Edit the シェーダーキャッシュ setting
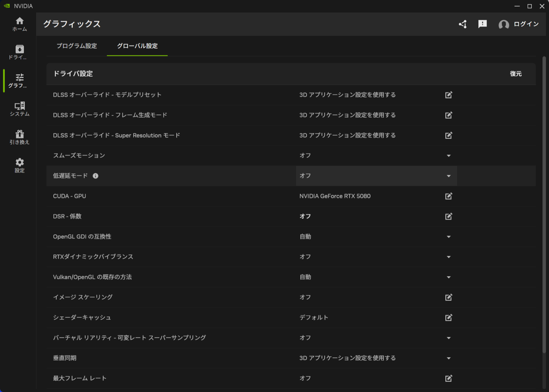This screenshot has height=392, width=549. pyautogui.click(x=448, y=318)
